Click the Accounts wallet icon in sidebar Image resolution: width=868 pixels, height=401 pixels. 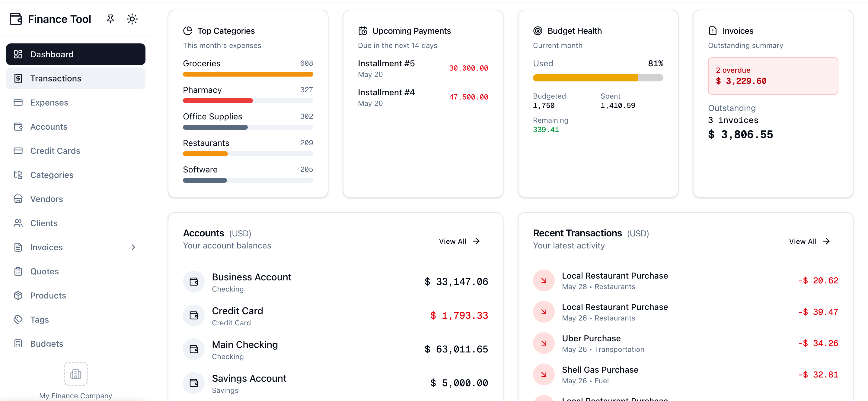18,127
